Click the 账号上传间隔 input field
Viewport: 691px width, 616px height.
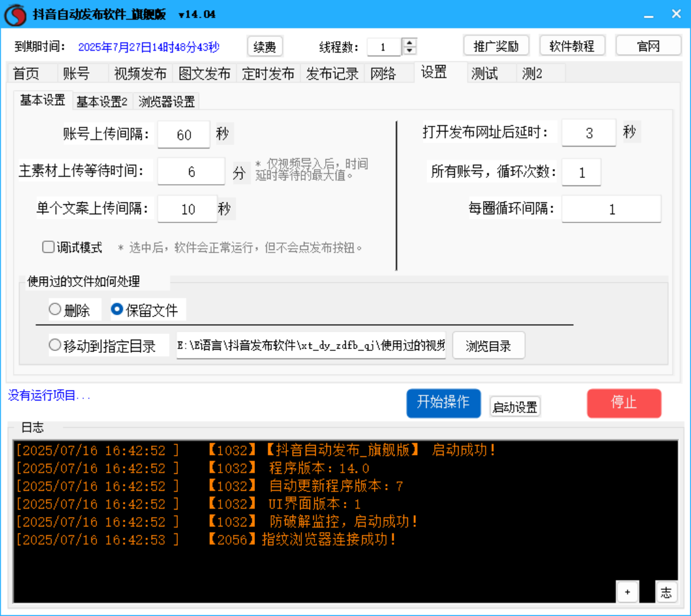184,135
